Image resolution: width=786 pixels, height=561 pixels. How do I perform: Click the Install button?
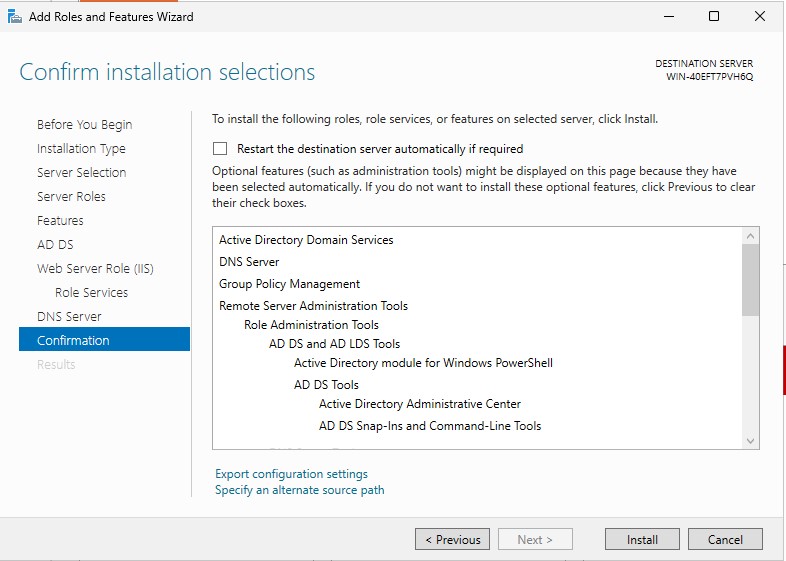point(642,539)
